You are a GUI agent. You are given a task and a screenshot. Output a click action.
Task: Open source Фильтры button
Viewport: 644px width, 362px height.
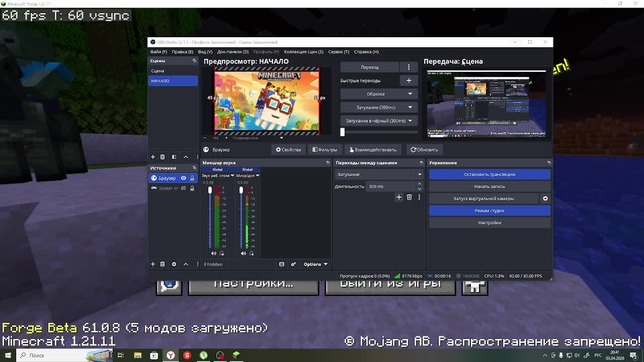(325, 150)
